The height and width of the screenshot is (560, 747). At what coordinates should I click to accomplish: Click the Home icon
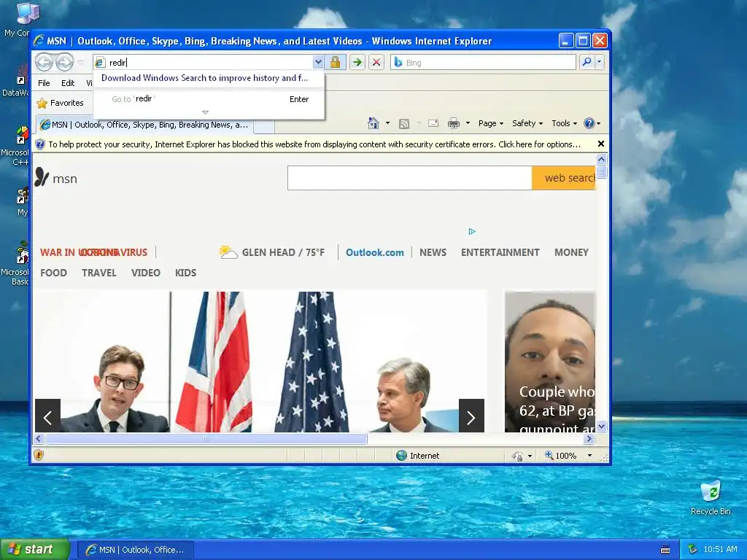(x=373, y=123)
